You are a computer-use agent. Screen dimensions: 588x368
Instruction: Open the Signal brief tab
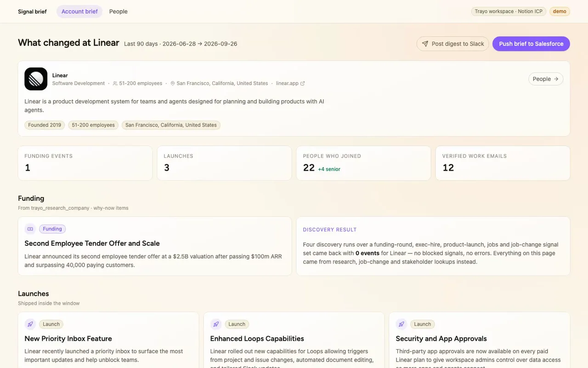(32, 11)
